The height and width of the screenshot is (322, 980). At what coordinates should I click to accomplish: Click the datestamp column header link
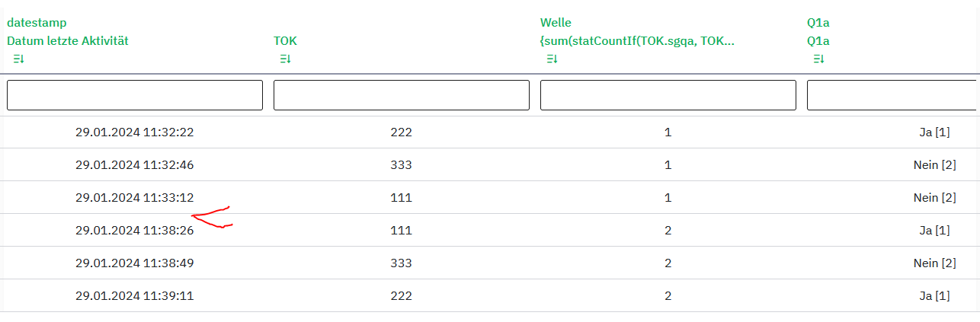pos(37,23)
